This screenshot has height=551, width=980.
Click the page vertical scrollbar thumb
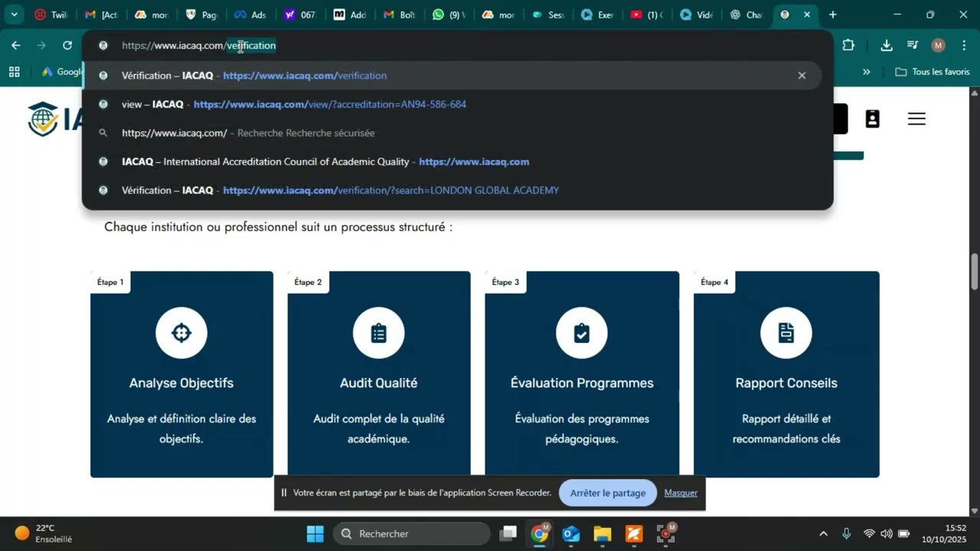coord(975,272)
